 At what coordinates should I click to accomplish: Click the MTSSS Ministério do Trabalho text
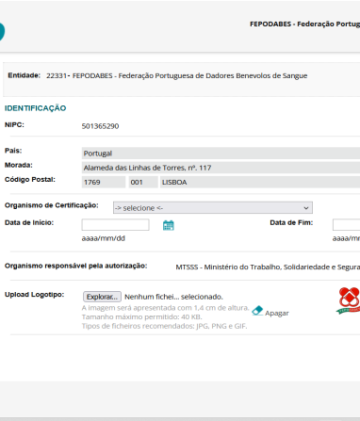pos(268,267)
